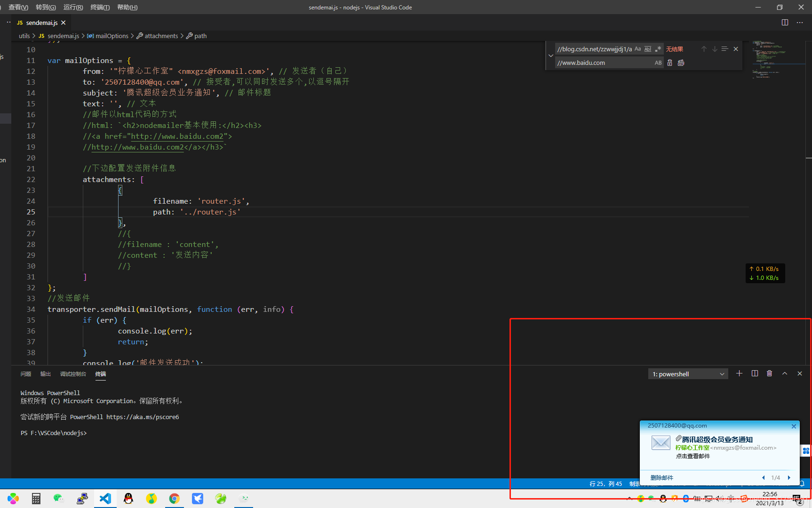812x508 pixels.
Task: Open the blue bird app taskbar icon
Action: point(198,499)
